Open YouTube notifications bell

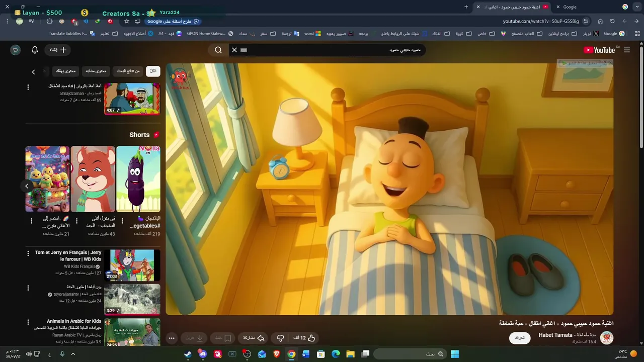point(35,50)
